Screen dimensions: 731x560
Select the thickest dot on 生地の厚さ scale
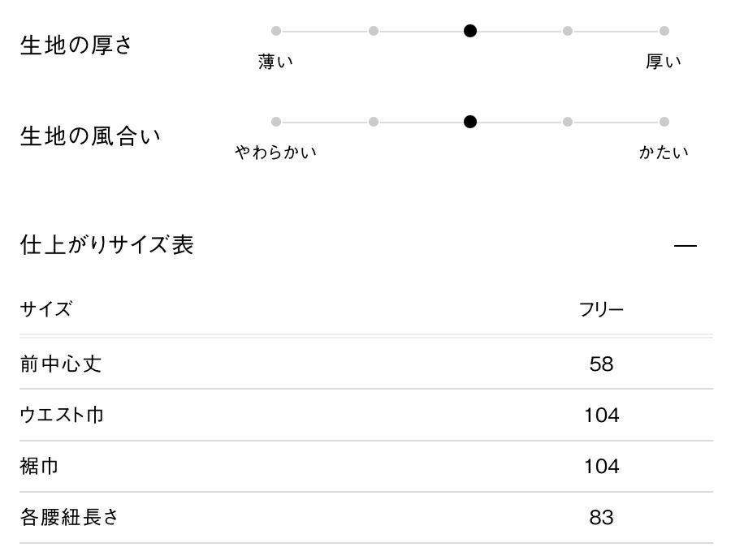pyautogui.click(x=664, y=31)
